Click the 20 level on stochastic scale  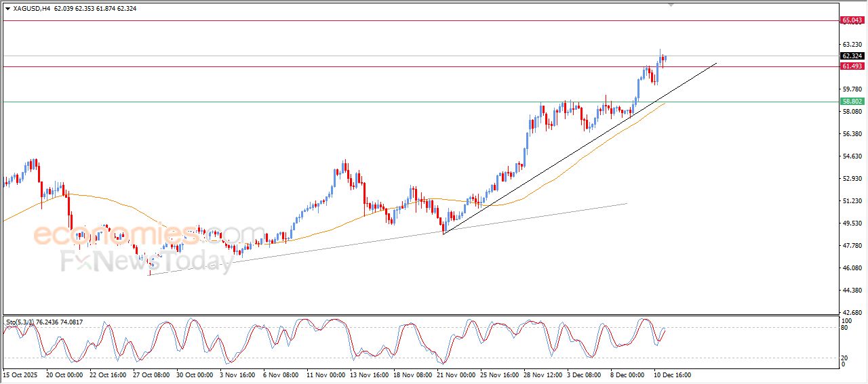pos(845,358)
